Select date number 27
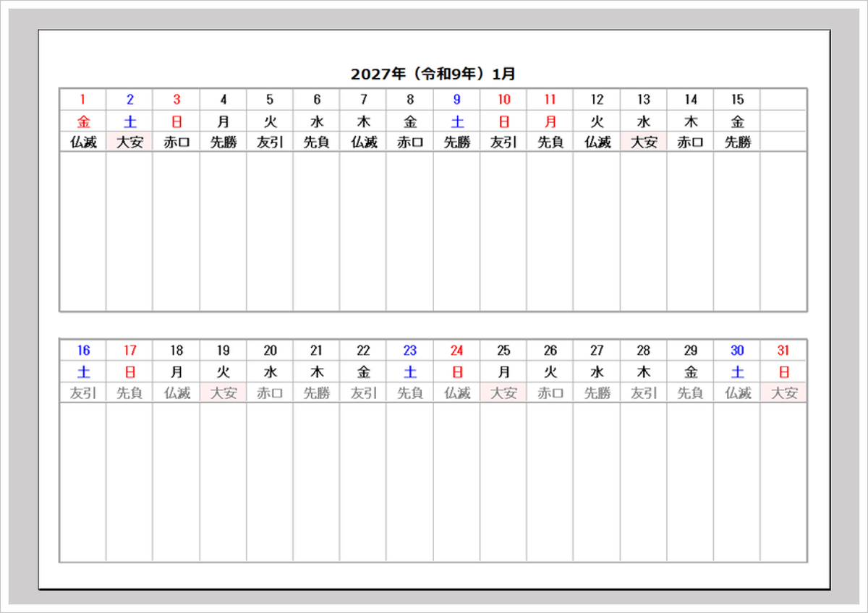Image resolution: width=868 pixels, height=613 pixels. (x=597, y=351)
